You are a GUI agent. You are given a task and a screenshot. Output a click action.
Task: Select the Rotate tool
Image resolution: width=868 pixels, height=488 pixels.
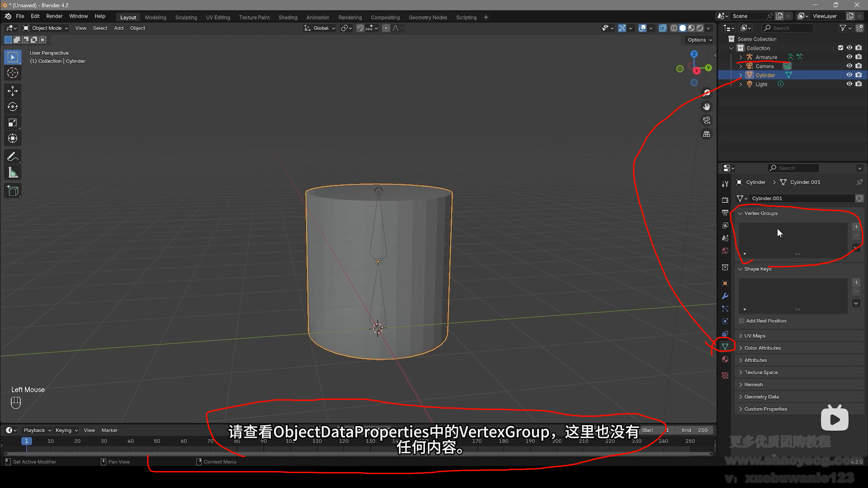tap(13, 107)
